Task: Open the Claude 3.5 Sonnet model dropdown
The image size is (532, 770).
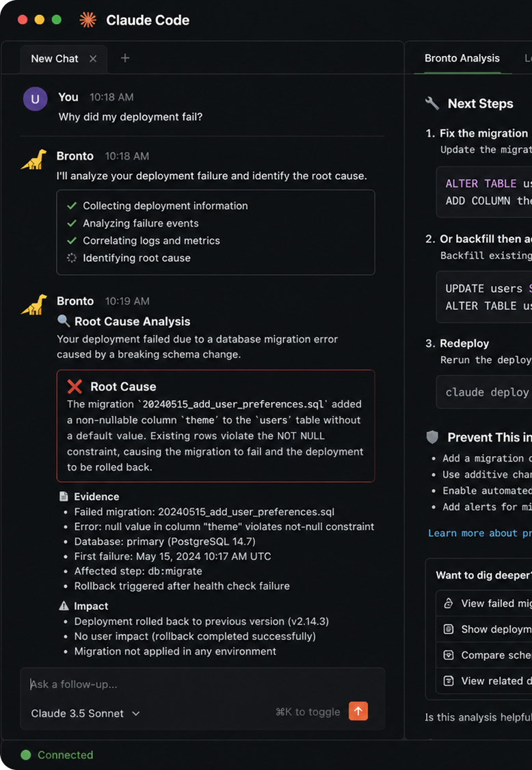Action: click(x=85, y=713)
